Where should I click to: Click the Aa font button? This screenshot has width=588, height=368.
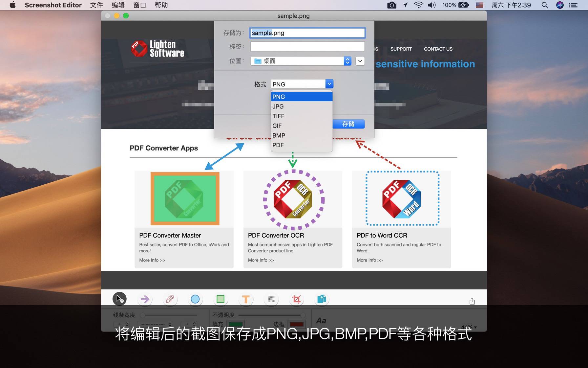321,321
